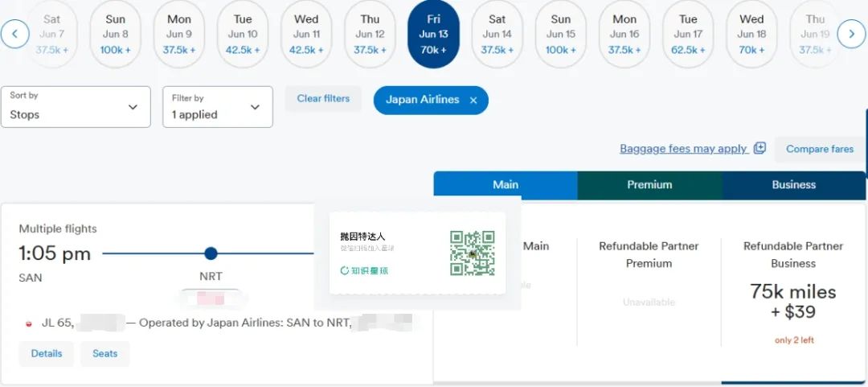Select Fri Jun 13 date option
868x387 pixels.
coord(433,34)
